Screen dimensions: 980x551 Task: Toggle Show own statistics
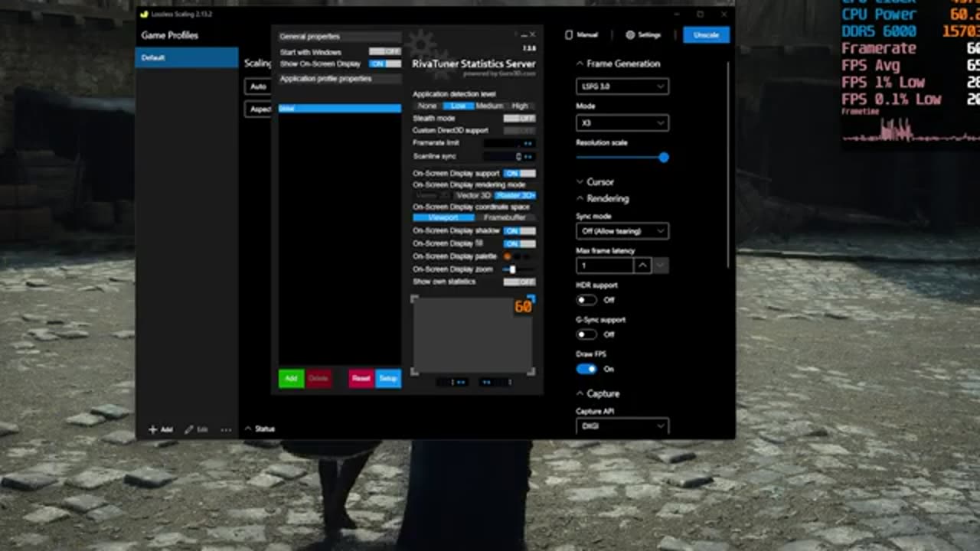coord(519,282)
